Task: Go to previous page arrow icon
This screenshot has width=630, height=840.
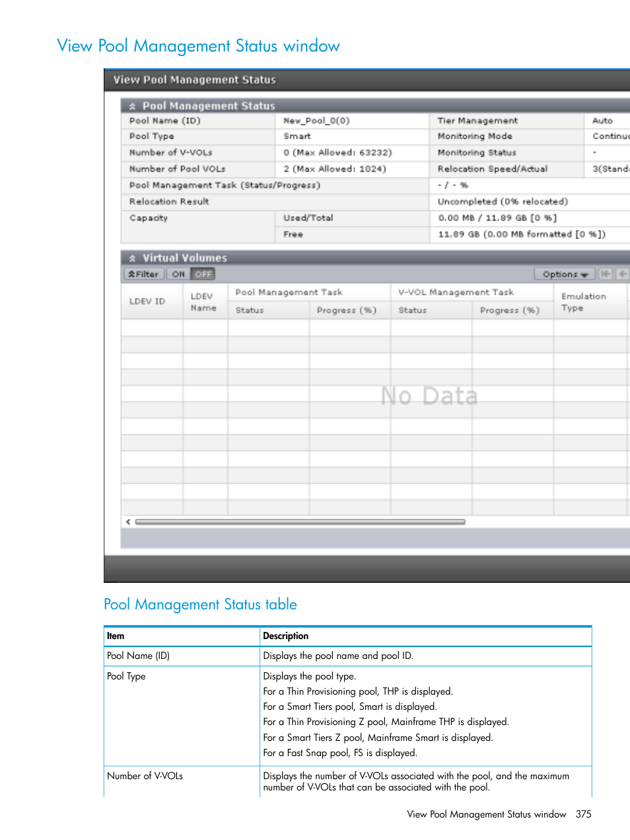Action: click(622, 274)
